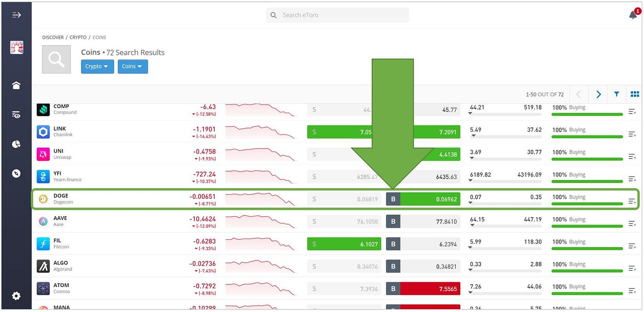Screen dimensions: 644x312
Task: Open Discover compass icon in sidebar
Action: tap(17, 173)
